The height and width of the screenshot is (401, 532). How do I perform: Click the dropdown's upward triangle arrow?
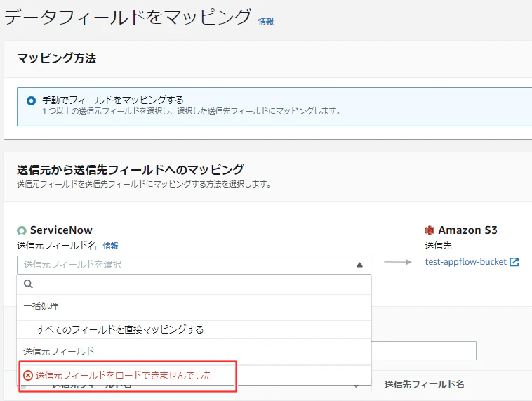pyautogui.click(x=359, y=265)
